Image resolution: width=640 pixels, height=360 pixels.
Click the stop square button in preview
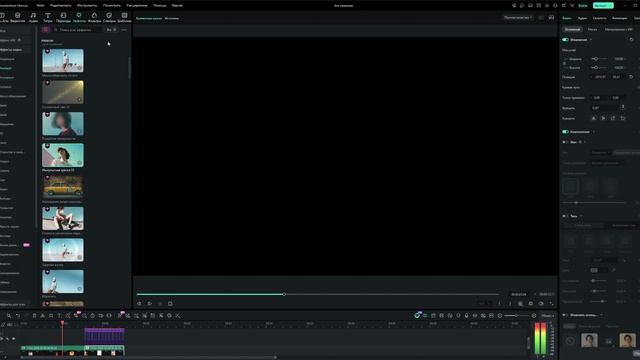tap(170, 304)
